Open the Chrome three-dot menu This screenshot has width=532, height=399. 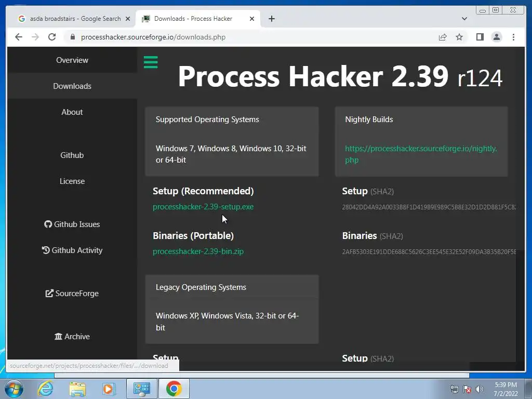click(513, 37)
